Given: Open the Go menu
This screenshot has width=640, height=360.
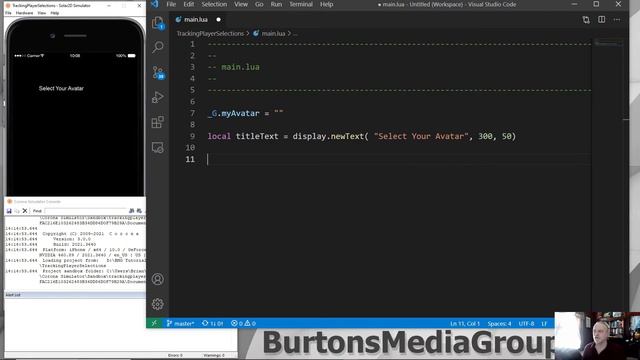Looking at the screenshot, I should 259,4.
